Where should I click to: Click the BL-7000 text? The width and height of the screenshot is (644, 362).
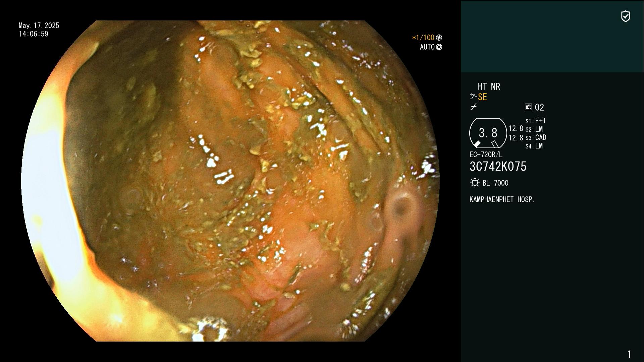[x=495, y=183]
